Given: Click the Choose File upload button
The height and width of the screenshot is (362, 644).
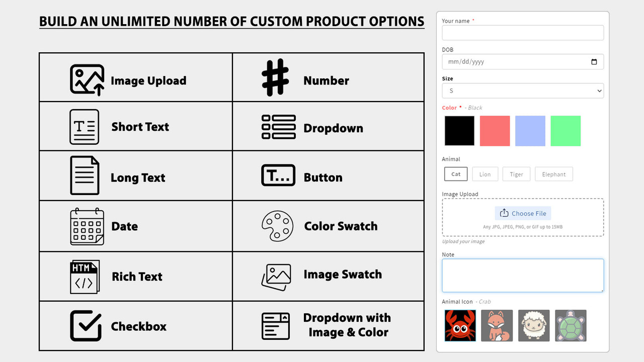Looking at the screenshot, I should click(523, 213).
